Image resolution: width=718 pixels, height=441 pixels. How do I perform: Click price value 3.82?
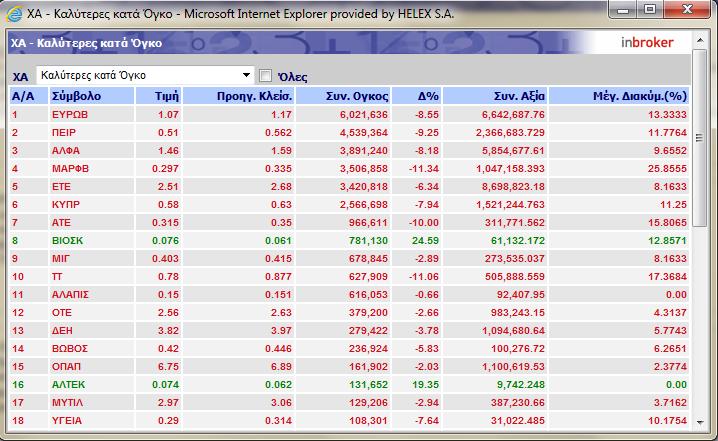[168, 331]
